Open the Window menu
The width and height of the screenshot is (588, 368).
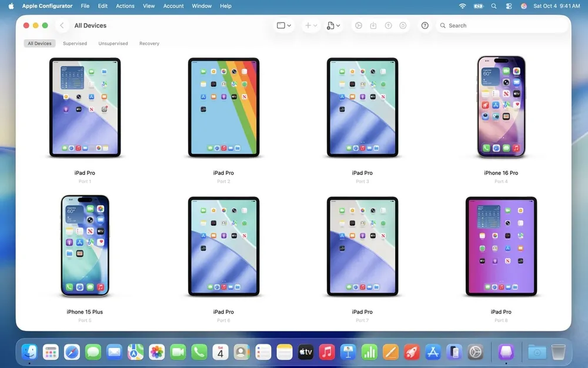[202, 6]
